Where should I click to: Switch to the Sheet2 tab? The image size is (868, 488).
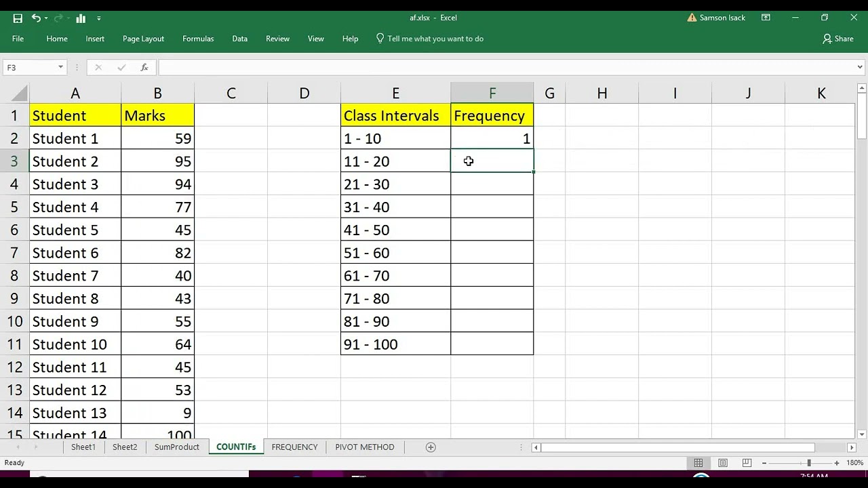[125, 447]
